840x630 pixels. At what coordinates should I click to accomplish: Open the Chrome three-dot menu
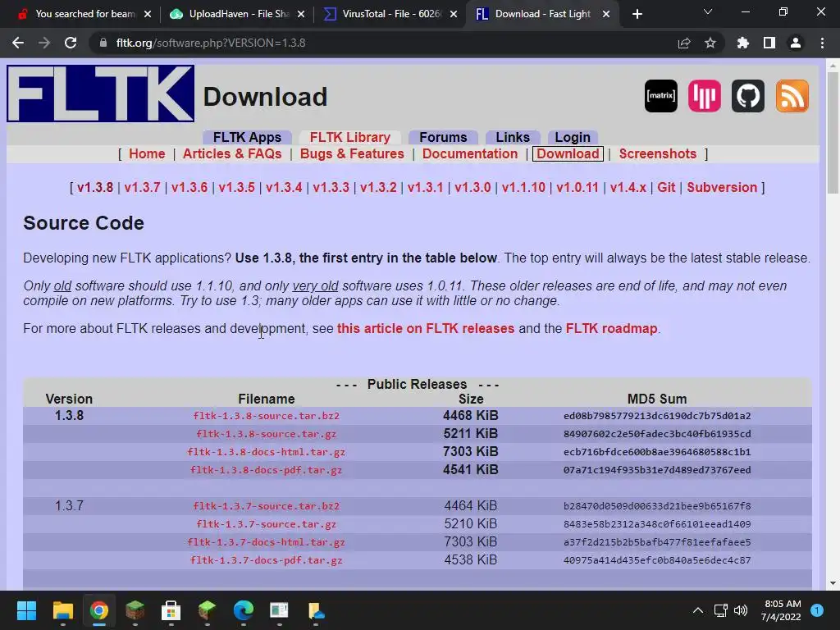[x=822, y=43]
